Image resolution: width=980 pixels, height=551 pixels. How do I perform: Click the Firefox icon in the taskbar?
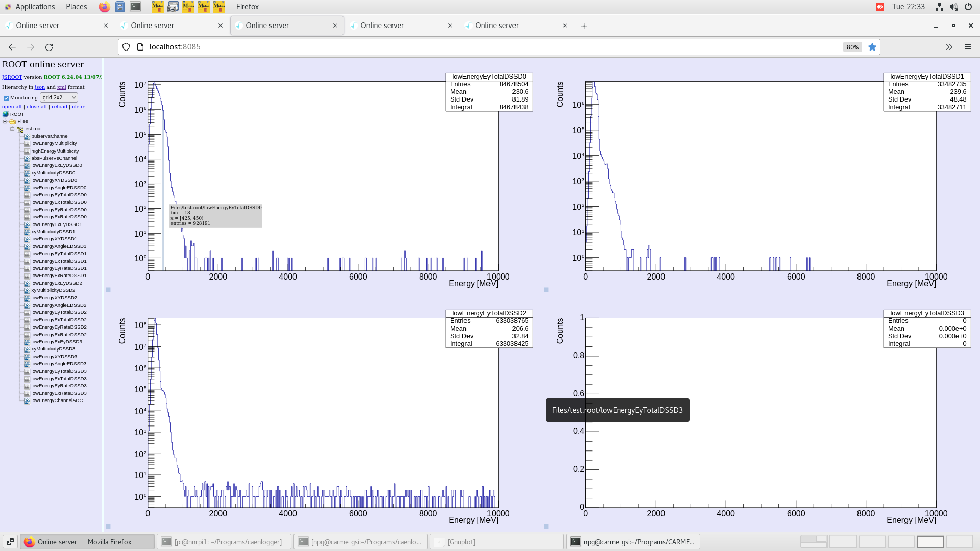[x=29, y=542]
